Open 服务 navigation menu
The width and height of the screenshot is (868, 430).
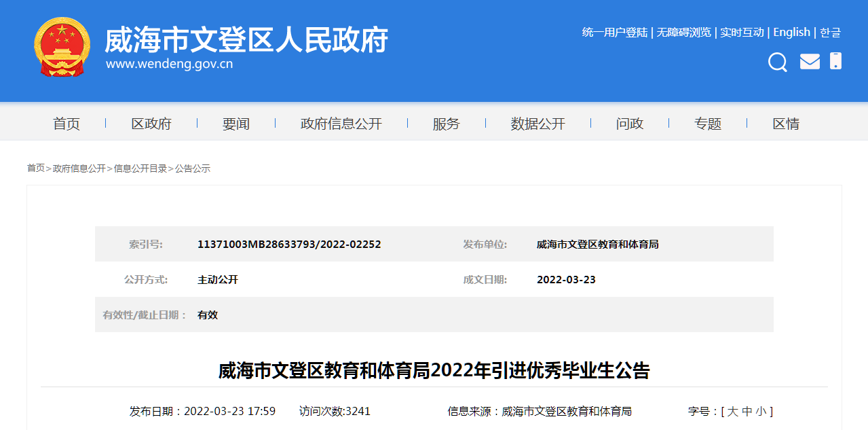pos(447,124)
